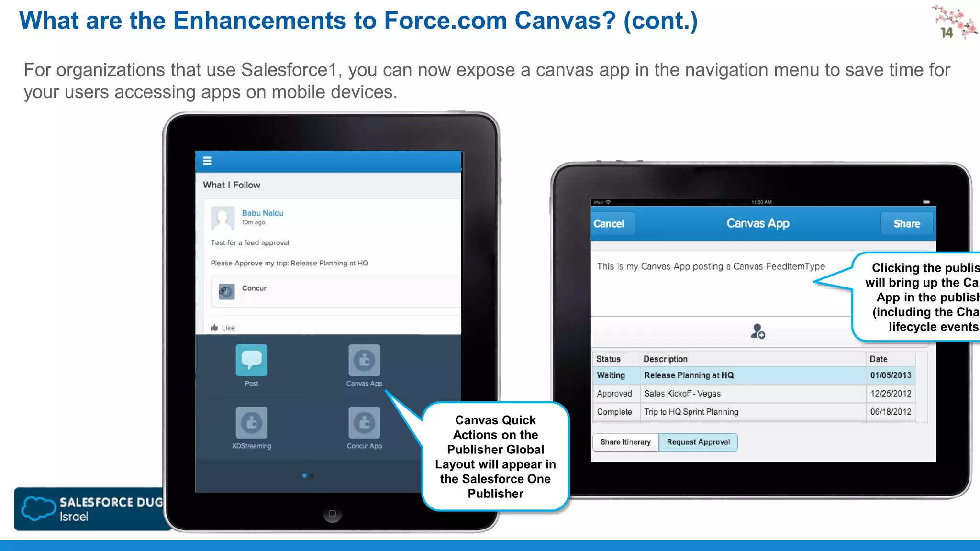Click the Concur attachment icon in feed
Viewport: 980px width, 551px height.
coord(226,291)
